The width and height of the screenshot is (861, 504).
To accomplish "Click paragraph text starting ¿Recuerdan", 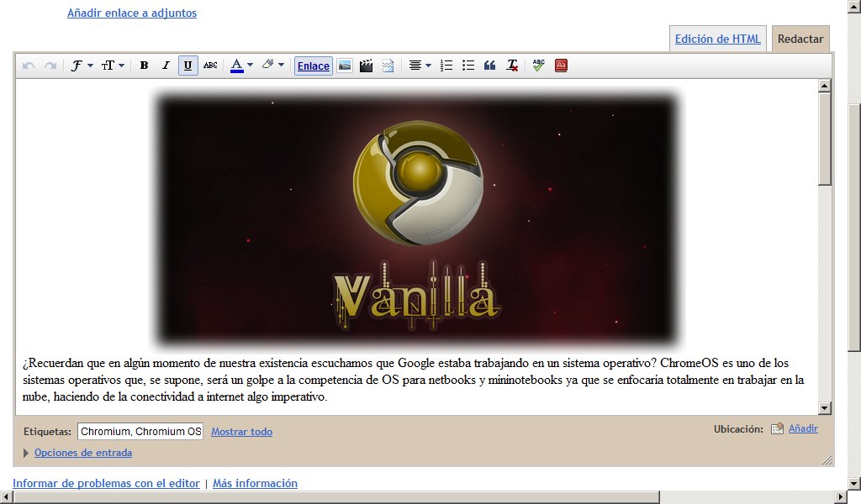I will pos(413,380).
